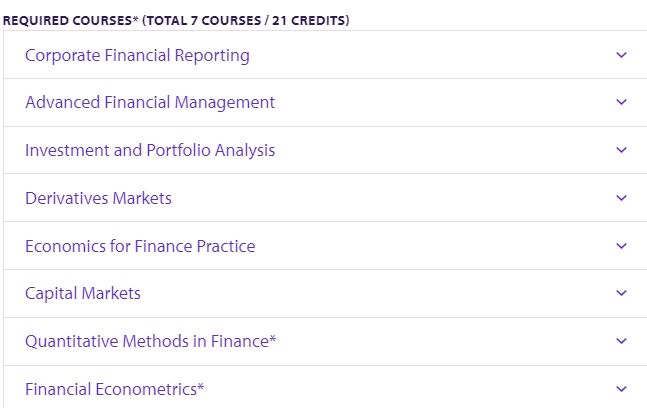Open the Investment and Portfolio Analysis chevron
This screenshot has height=408, width=647.
pyautogui.click(x=621, y=150)
